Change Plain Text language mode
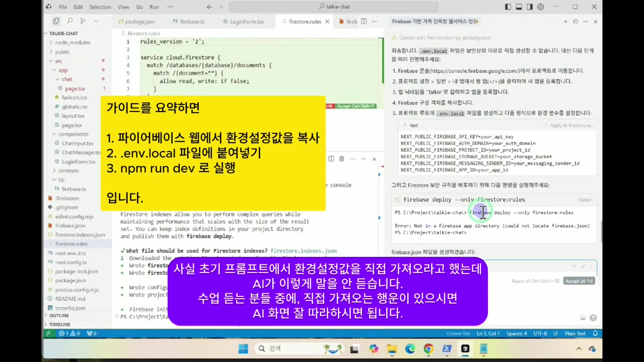Image resolution: width=644 pixels, height=362 pixels. pos(575,333)
